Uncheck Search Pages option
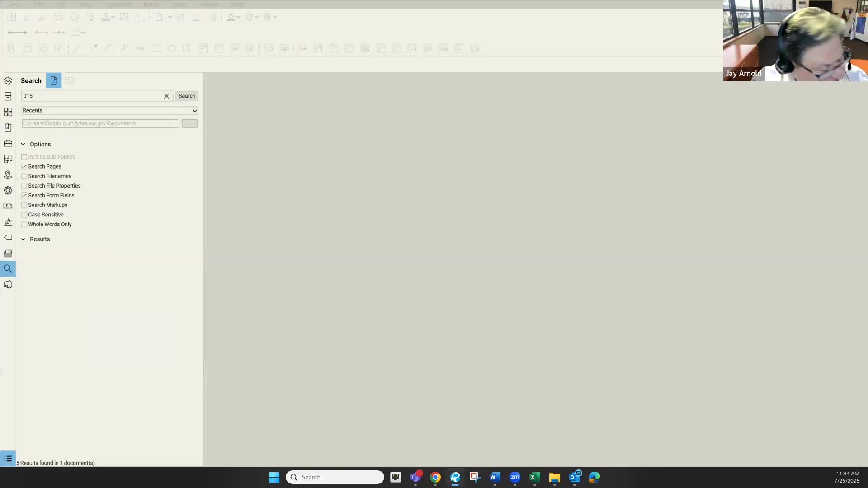 coord(24,167)
